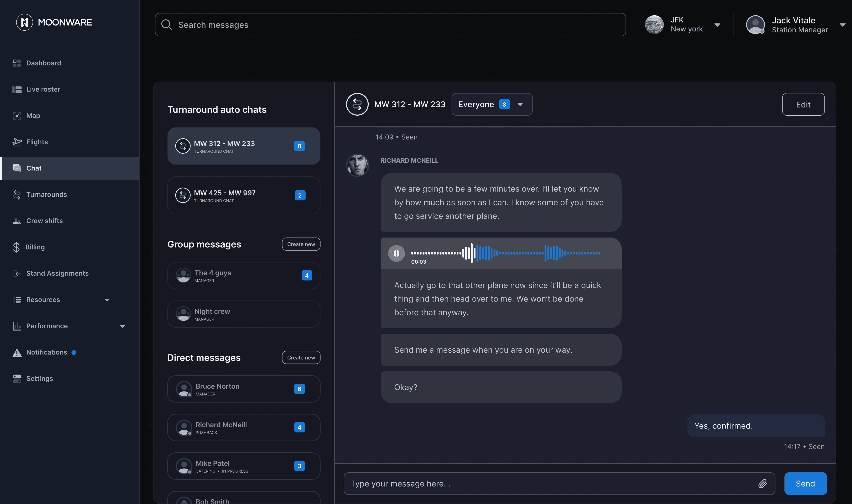Click the Flights airplane icon
The height and width of the screenshot is (504, 852).
click(x=17, y=142)
